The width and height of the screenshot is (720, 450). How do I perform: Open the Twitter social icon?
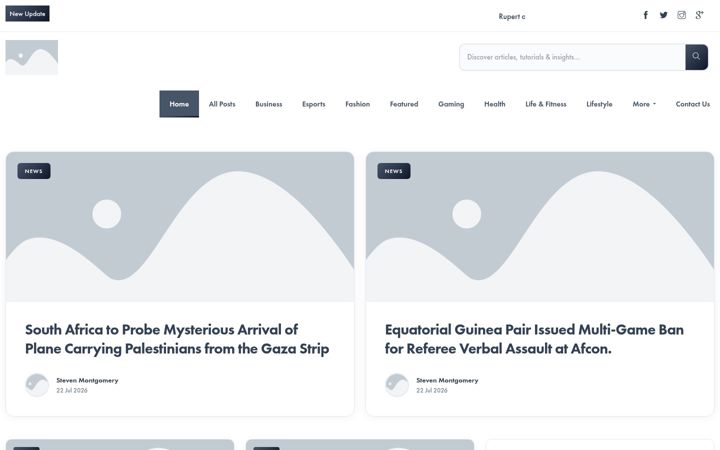[x=664, y=15]
